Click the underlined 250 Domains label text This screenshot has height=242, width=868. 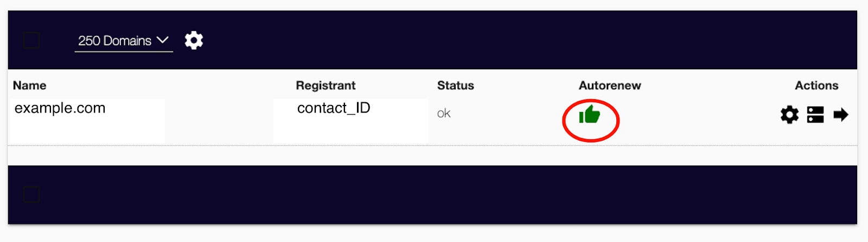tap(114, 41)
